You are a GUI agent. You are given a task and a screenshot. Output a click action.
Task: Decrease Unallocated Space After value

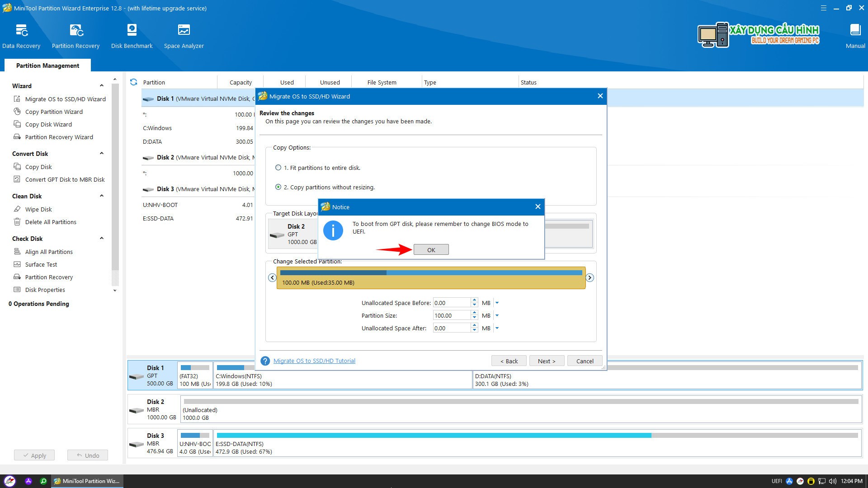tap(474, 331)
